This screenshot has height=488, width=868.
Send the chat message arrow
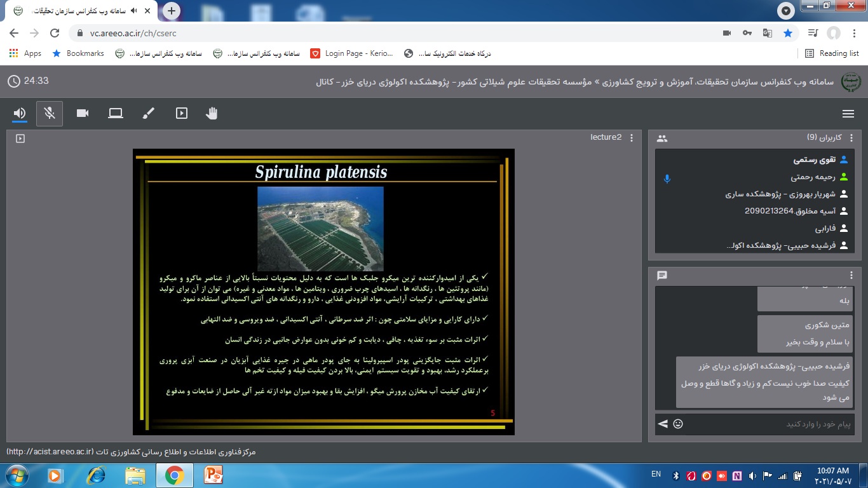pos(663,424)
